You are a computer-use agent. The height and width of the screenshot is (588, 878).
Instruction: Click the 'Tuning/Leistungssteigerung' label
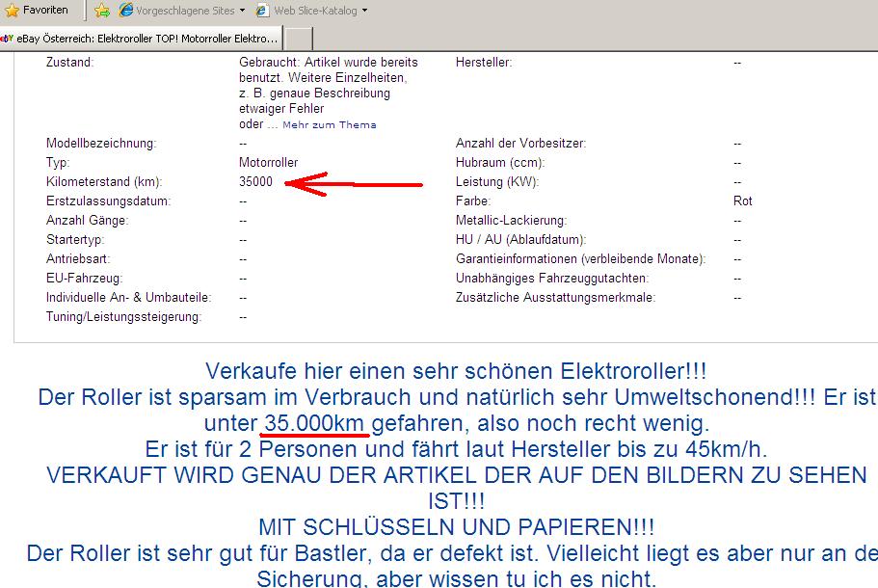(123, 317)
